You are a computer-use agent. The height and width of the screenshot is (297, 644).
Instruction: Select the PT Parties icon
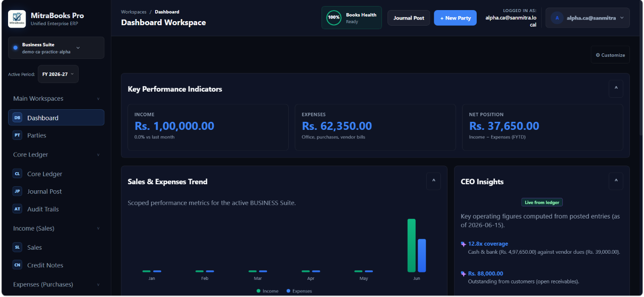(x=18, y=135)
